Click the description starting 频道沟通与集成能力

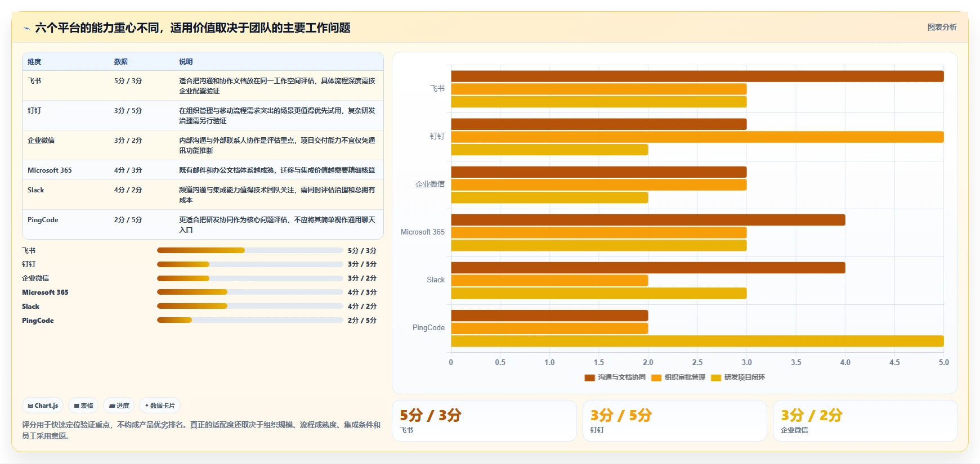point(277,195)
